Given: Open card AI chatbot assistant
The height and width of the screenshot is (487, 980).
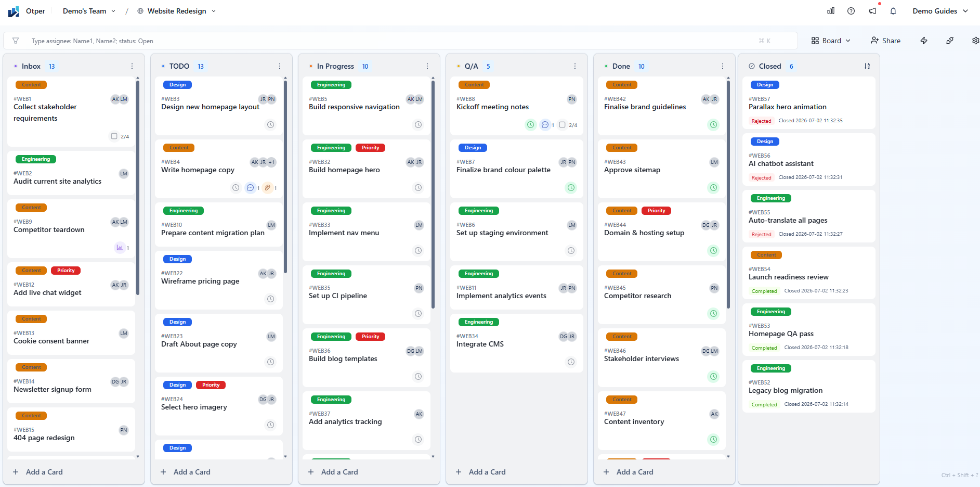Looking at the screenshot, I should click(809, 160).
